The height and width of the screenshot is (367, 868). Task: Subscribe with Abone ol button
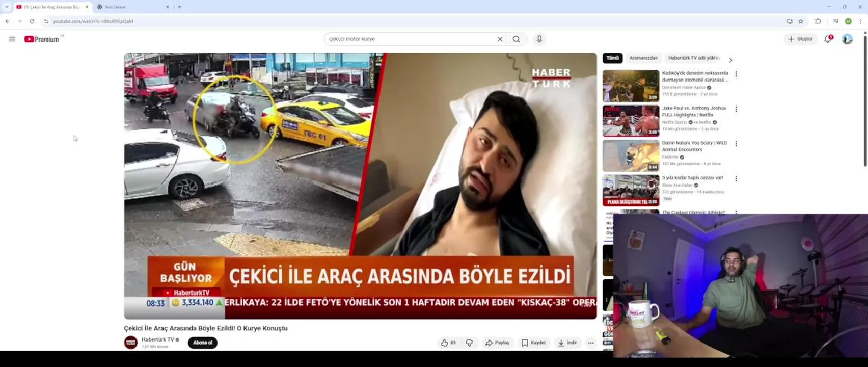tap(203, 343)
